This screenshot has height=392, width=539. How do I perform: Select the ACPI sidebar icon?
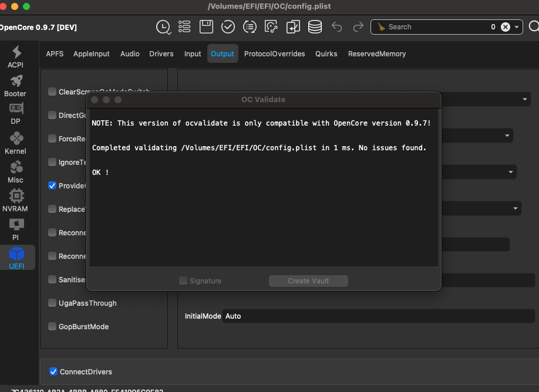pos(16,58)
